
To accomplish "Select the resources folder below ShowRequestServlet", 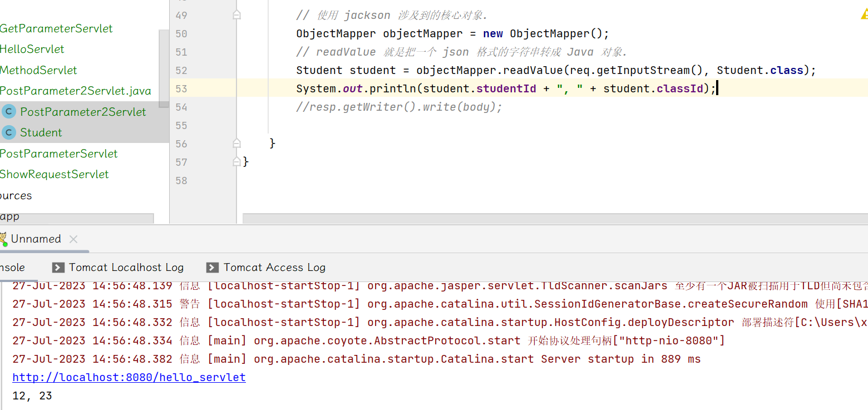I will pyautogui.click(x=16, y=195).
